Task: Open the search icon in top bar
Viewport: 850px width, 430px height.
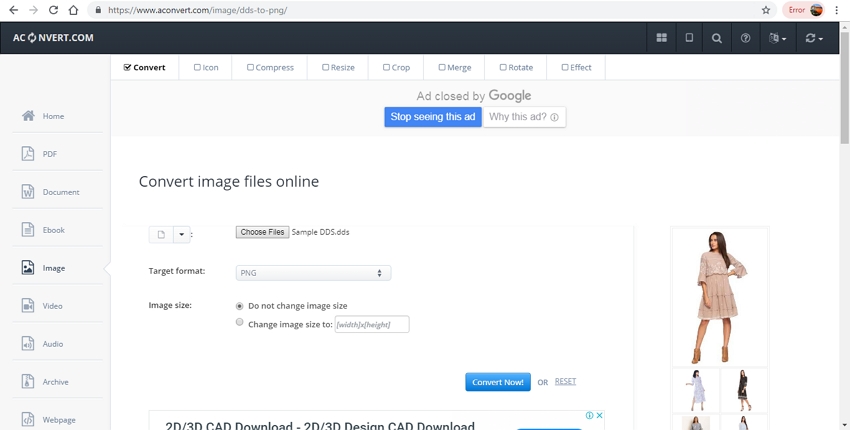Action: coord(717,38)
